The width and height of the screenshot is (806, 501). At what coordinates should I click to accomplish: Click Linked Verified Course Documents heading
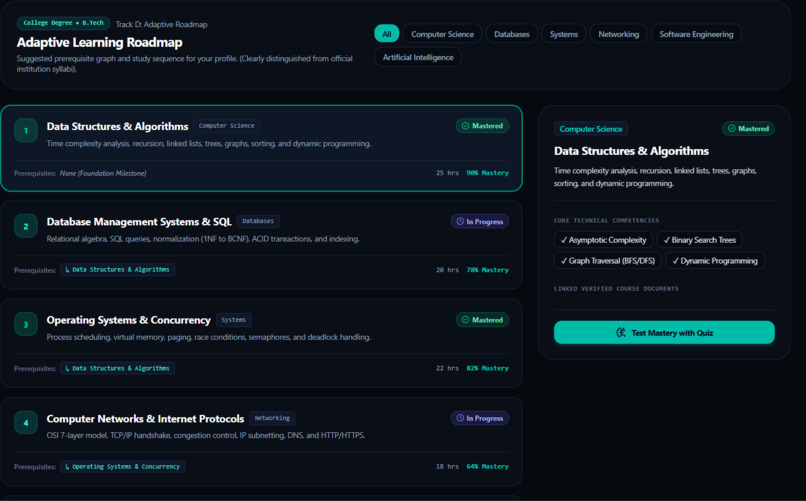pyautogui.click(x=616, y=289)
